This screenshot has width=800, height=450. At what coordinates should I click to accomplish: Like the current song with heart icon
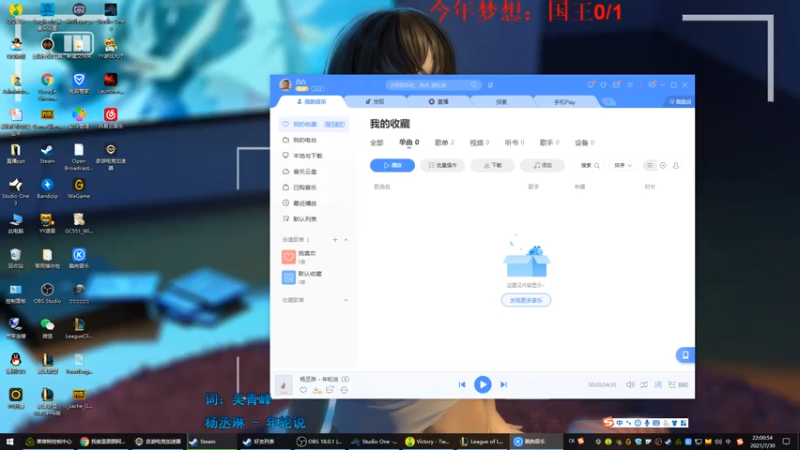pos(303,390)
